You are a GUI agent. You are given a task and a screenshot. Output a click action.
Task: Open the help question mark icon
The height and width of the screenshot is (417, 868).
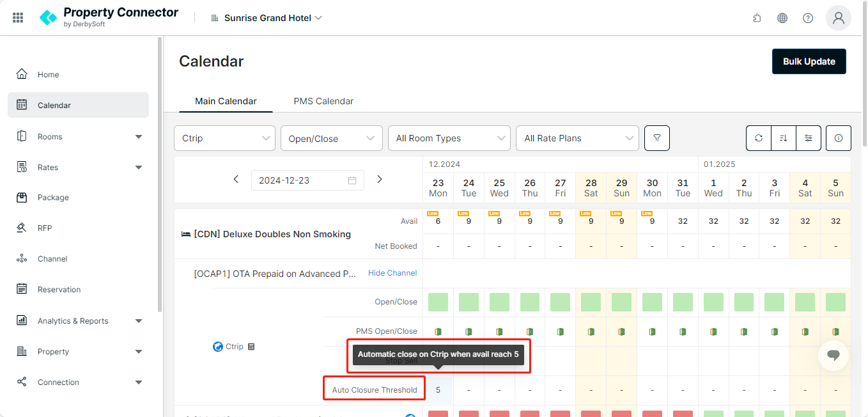click(x=808, y=18)
